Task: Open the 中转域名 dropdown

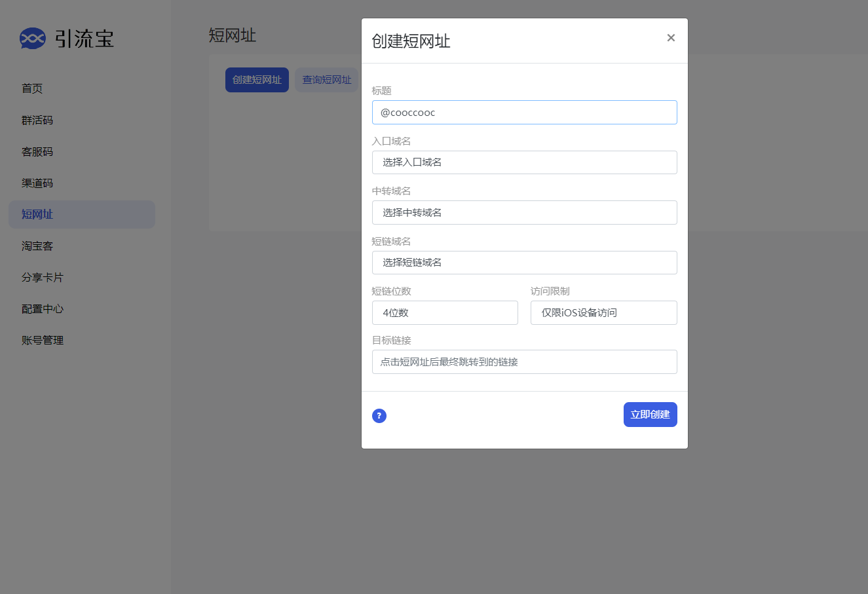Action: tap(525, 213)
